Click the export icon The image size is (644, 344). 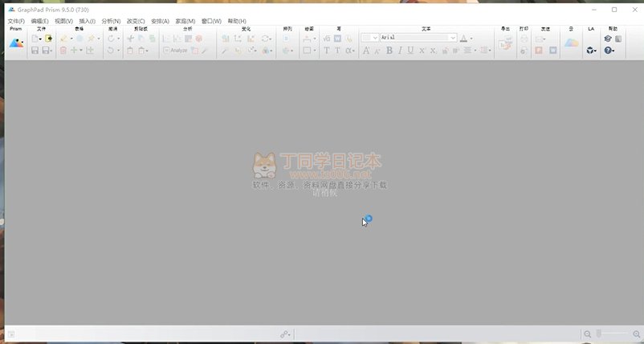tap(506, 44)
